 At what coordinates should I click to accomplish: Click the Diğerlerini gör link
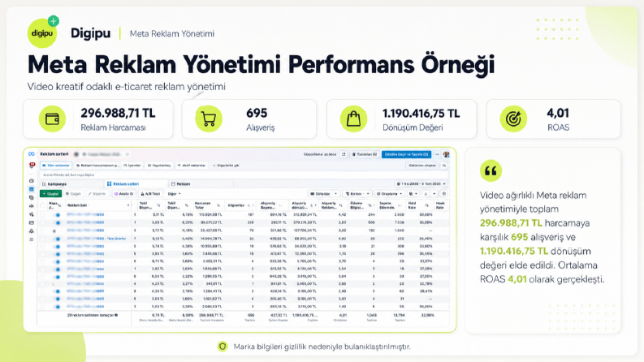coord(226,166)
